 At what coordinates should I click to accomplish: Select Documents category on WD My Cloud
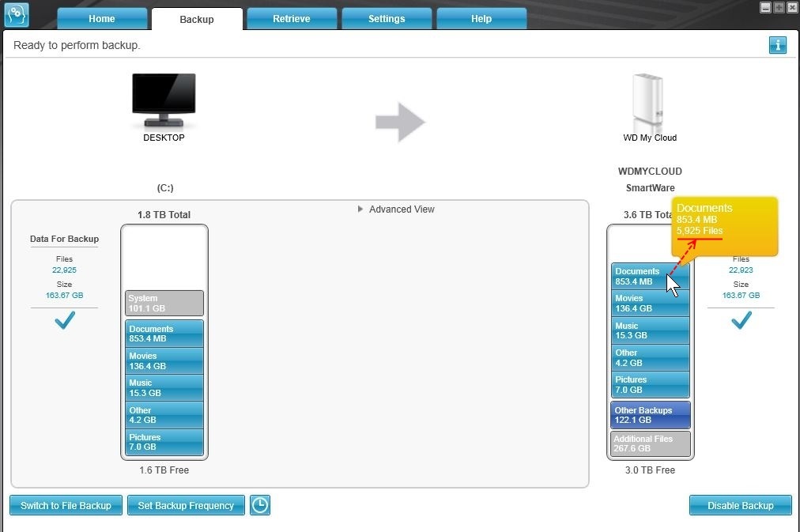point(650,276)
